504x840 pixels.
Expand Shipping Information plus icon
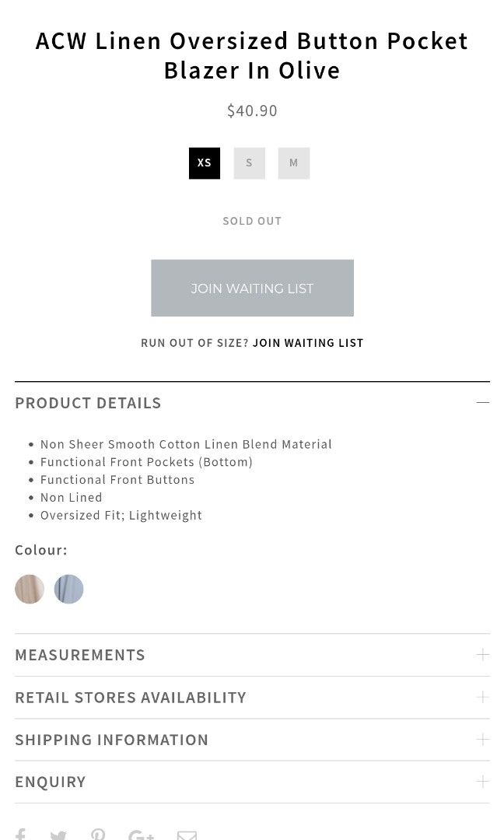[x=483, y=739]
